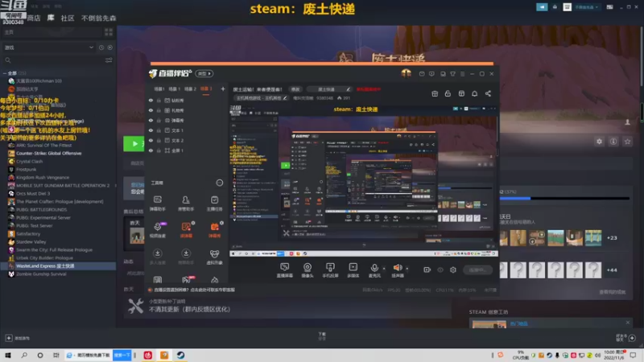644x362 pixels.
Task: Select the 场景 3 tab
Action: tap(206, 89)
